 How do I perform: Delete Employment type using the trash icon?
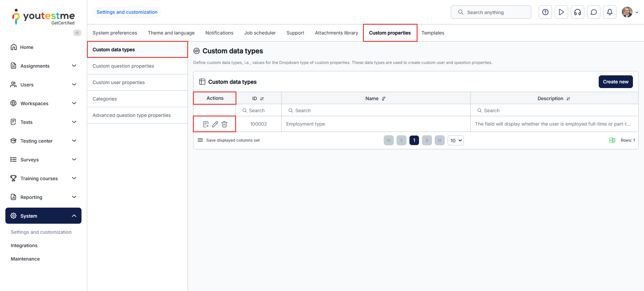(x=224, y=124)
